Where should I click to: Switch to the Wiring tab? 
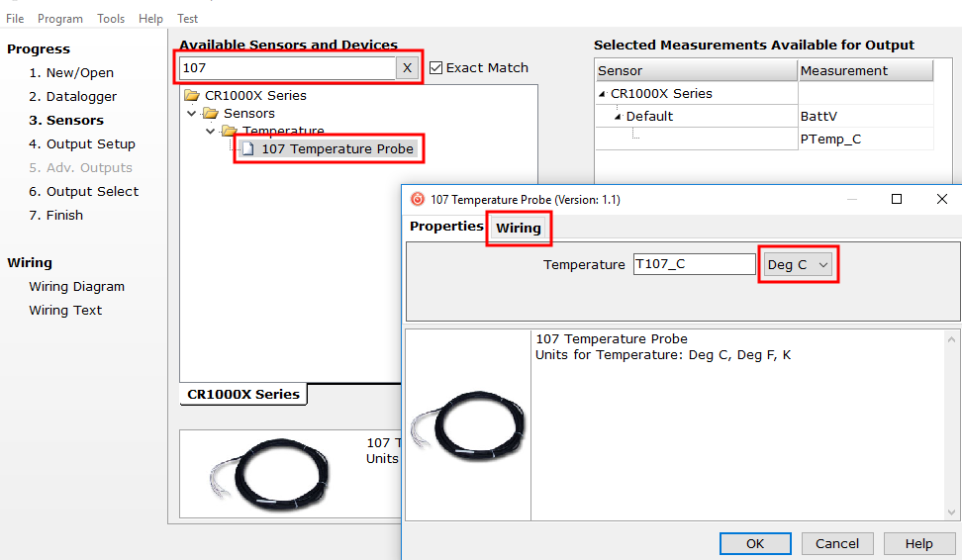point(519,229)
